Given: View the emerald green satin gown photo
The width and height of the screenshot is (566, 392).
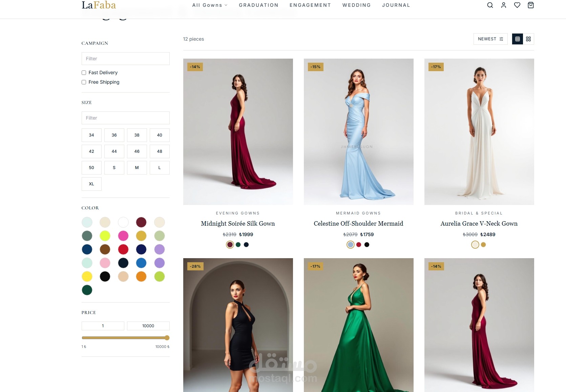Looking at the screenshot, I should click(359, 325).
